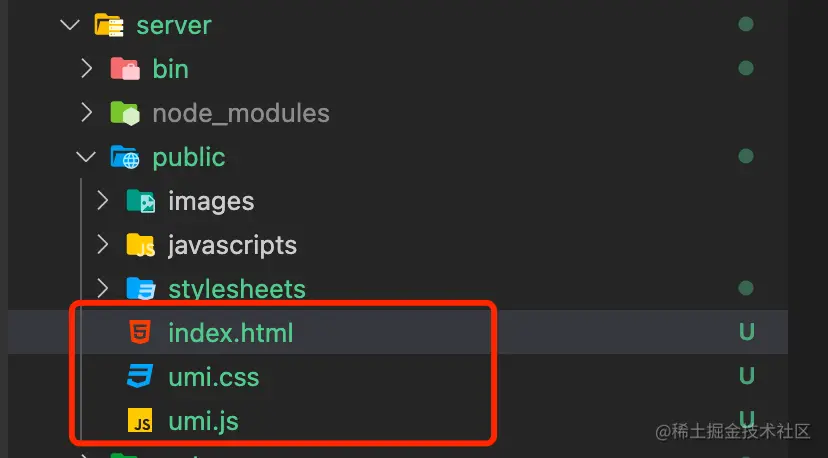Viewport: 828px width, 458px height.
Task: Expand the bin folder chevron
Action: point(87,69)
